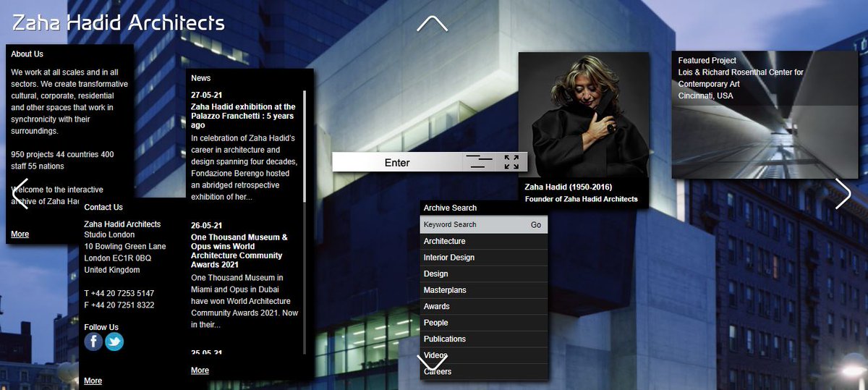Click the Archive Search panel heading

tap(450, 208)
